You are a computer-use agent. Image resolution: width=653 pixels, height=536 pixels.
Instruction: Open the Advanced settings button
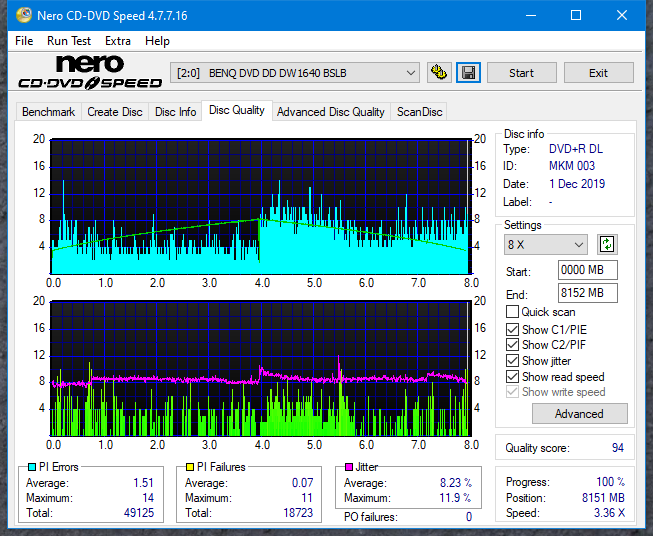click(x=579, y=413)
